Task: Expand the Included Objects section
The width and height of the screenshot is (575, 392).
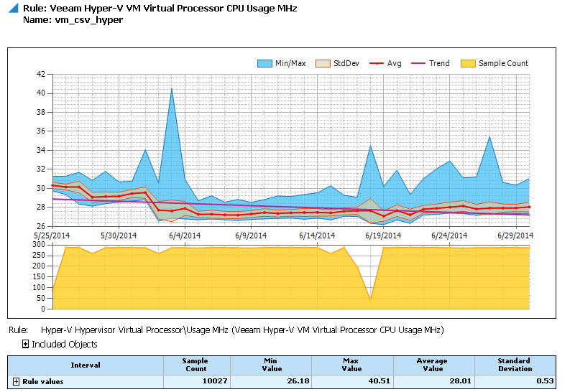Action: click(25, 344)
